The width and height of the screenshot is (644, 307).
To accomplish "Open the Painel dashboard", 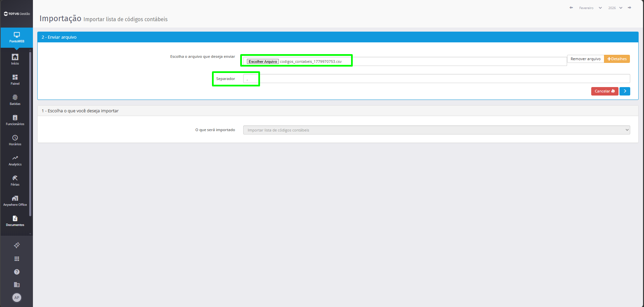I will coord(15,80).
